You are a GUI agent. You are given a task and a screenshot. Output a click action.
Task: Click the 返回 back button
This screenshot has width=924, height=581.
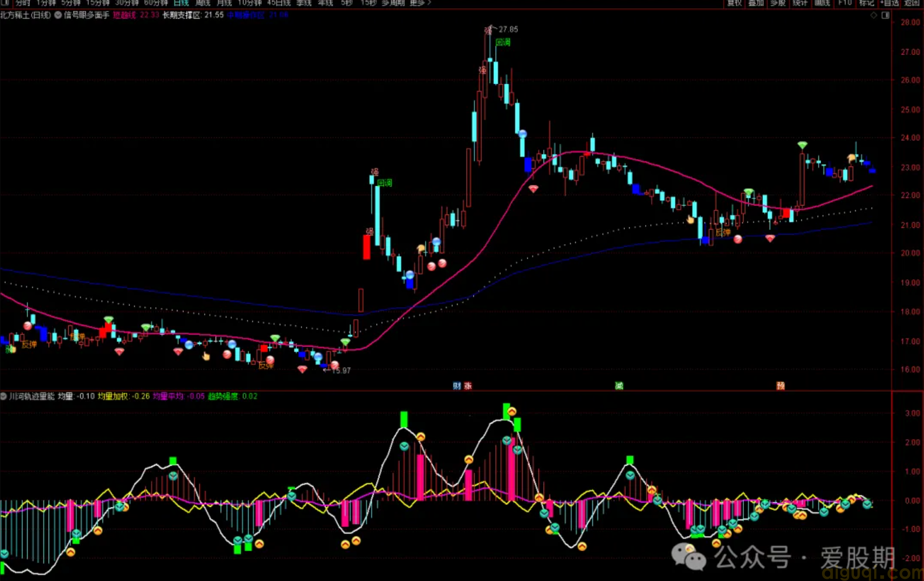(x=912, y=3)
